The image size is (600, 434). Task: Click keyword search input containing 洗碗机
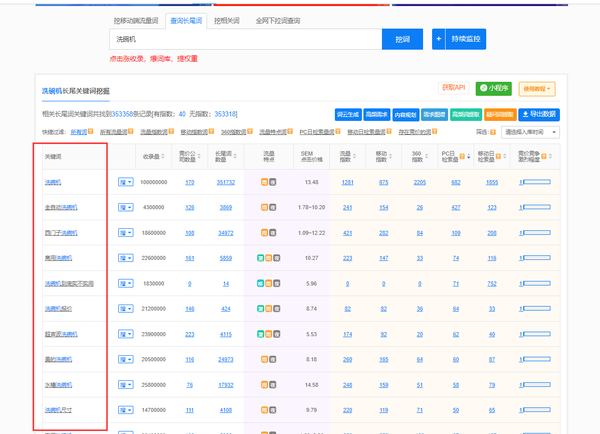246,39
